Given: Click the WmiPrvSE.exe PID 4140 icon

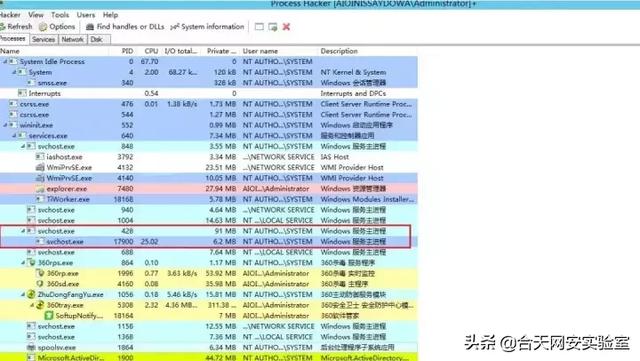Looking at the screenshot, I should point(40,178).
